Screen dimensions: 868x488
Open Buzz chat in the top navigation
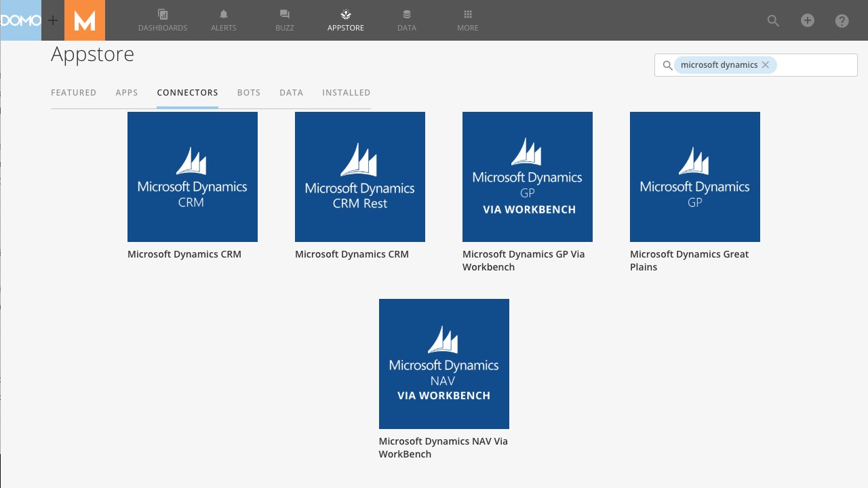click(x=285, y=20)
